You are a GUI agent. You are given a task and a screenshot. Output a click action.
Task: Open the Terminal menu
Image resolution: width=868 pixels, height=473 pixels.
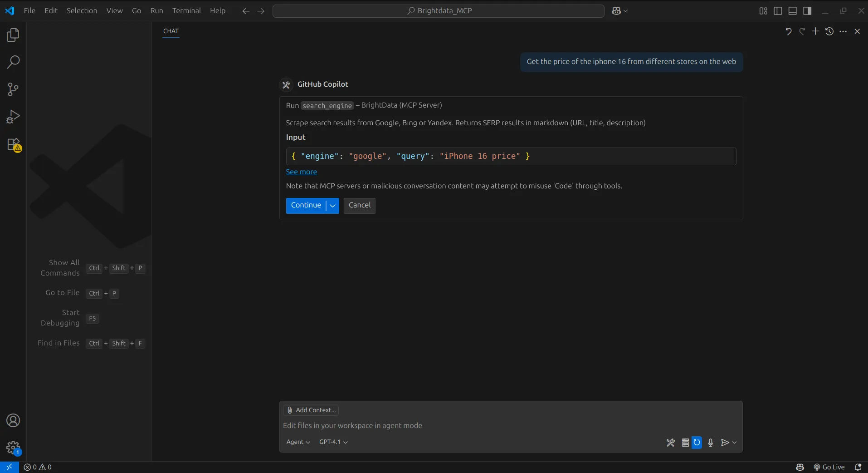(x=187, y=10)
